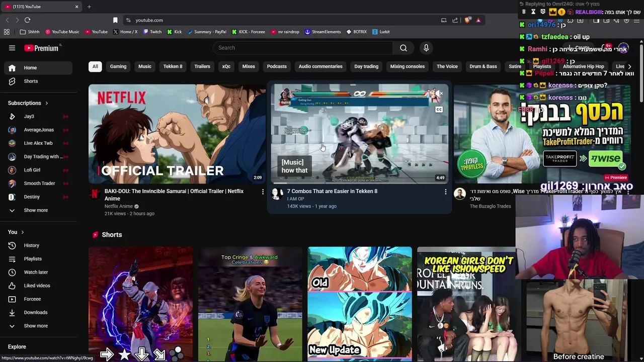
Task: Mute the Tekken 8 preview video
Action: [439, 94]
